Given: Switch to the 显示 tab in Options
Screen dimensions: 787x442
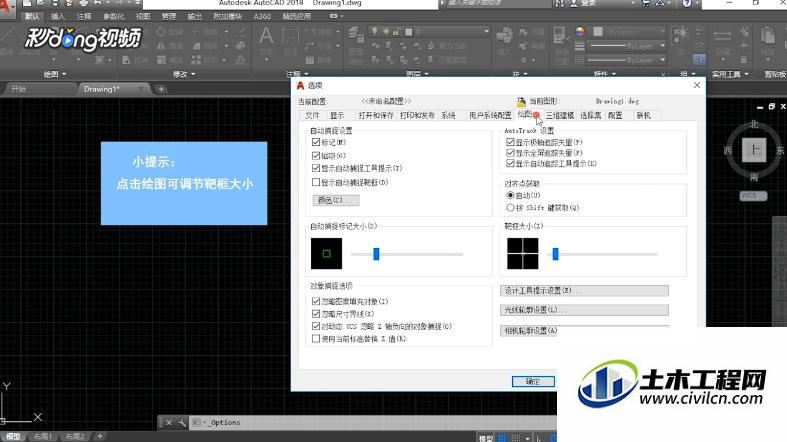Looking at the screenshot, I should [x=337, y=115].
